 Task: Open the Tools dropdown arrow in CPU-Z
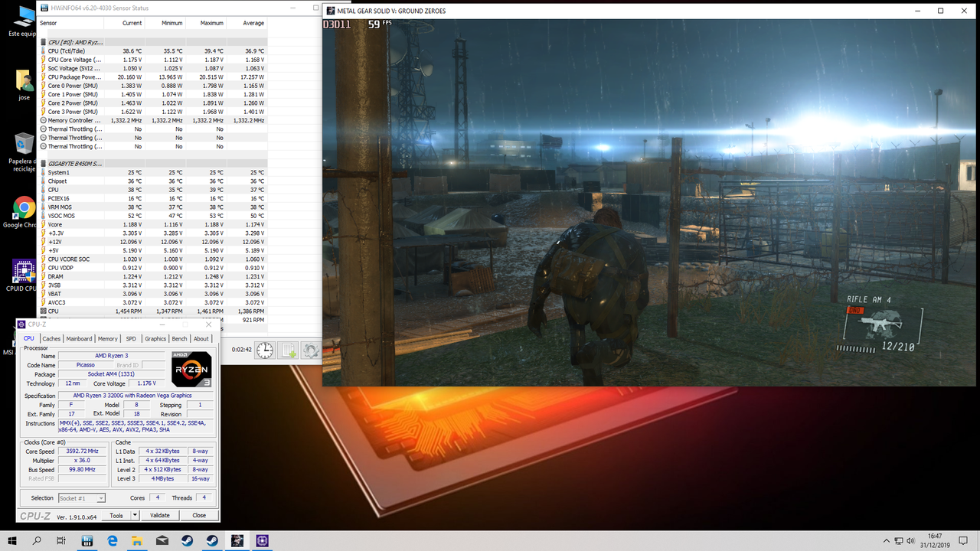(x=135, y=515)
